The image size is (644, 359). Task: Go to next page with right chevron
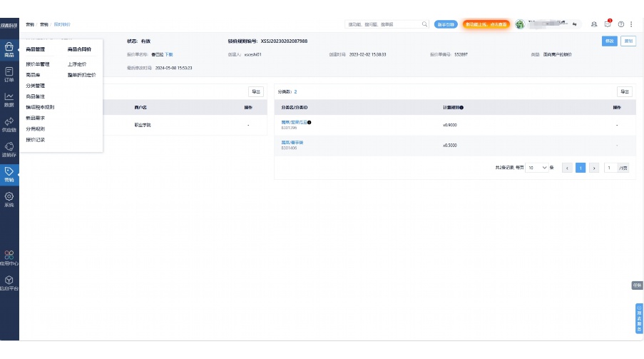pyautogui.click(x=593, y=168)
